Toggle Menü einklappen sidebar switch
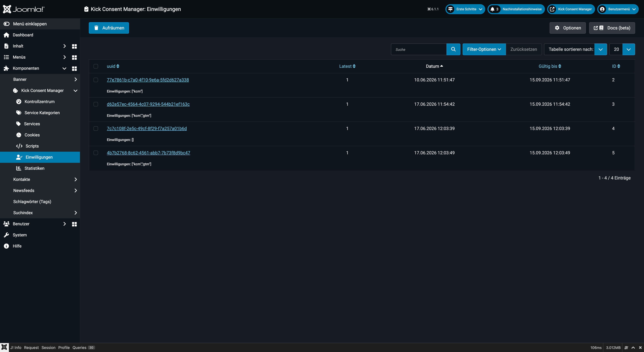 tap(7, 24)
